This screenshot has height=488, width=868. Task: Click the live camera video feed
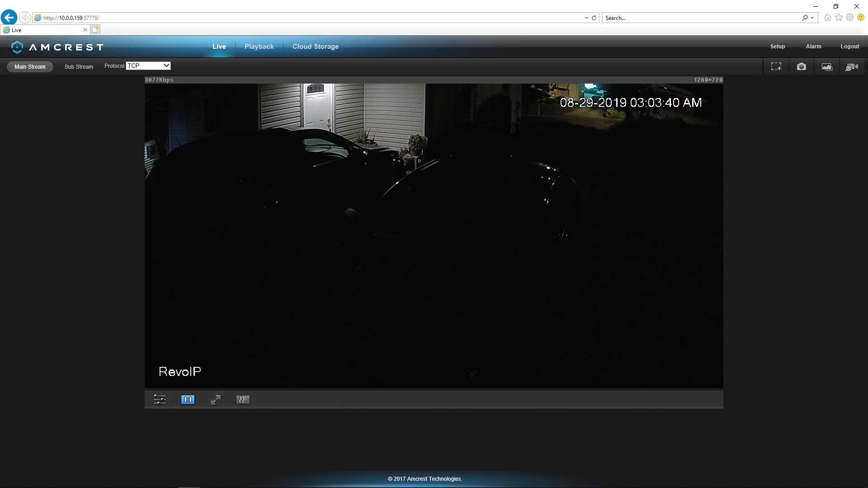(434, 235)
